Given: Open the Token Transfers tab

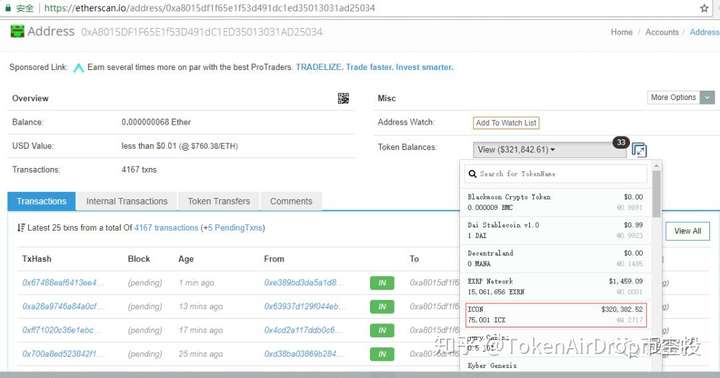Looking at the screenshot, I should [x=219, y=201].
